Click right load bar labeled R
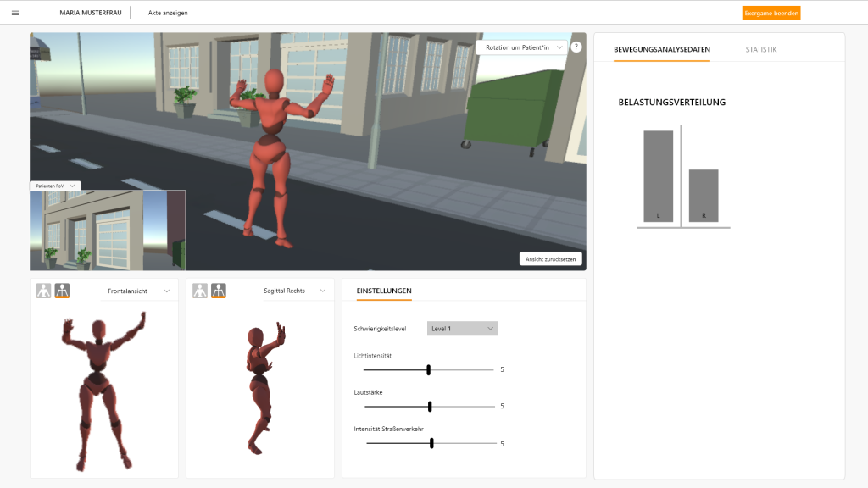This screenshot has width=868, height=488. click(704, 196)
